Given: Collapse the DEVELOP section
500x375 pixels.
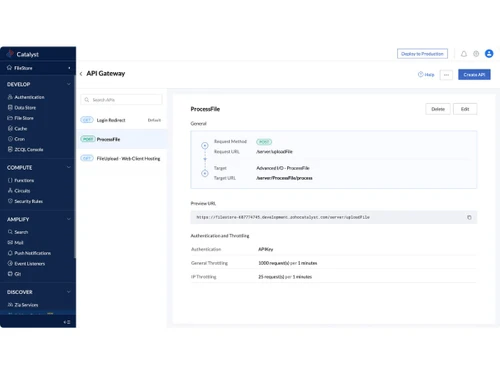Looking at the screenshot, I should pyautogui.click(x=69, y=84).
